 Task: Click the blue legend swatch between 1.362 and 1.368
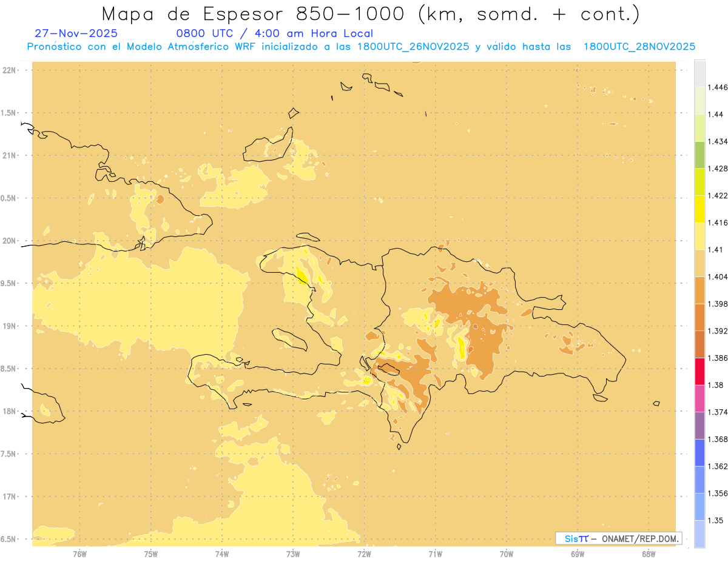699,453
